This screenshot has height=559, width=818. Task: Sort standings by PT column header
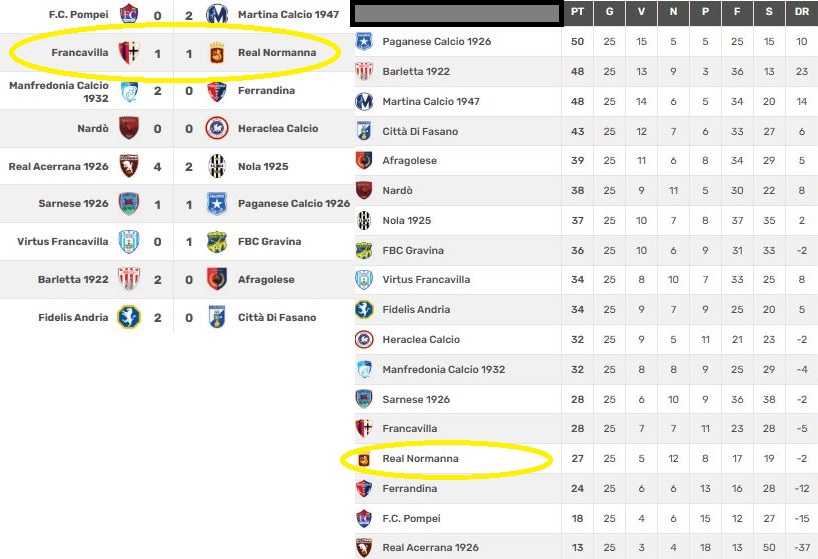pos(577,12)
